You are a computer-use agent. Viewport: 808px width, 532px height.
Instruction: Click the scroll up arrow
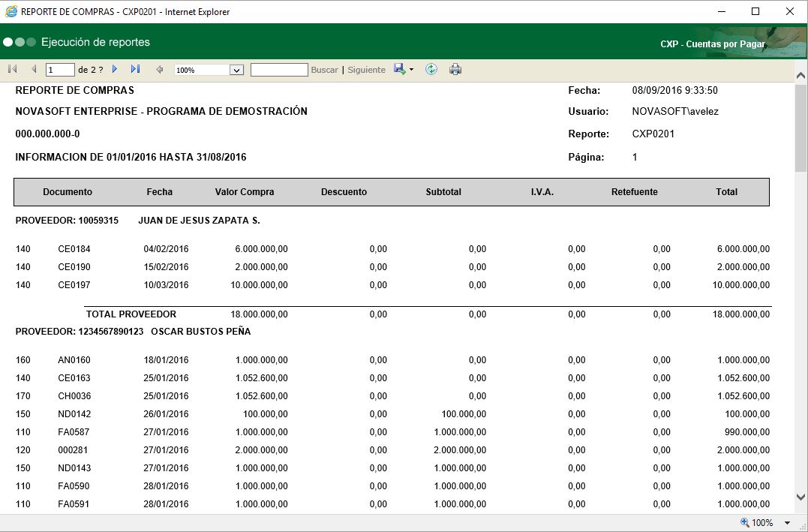[800, 76]
